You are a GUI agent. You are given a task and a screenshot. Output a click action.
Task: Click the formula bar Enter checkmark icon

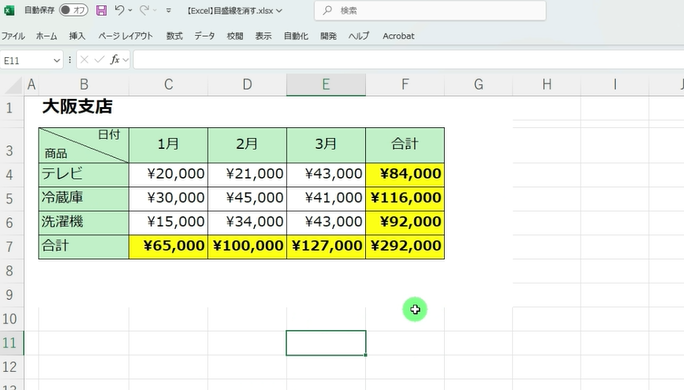(99, 60)
